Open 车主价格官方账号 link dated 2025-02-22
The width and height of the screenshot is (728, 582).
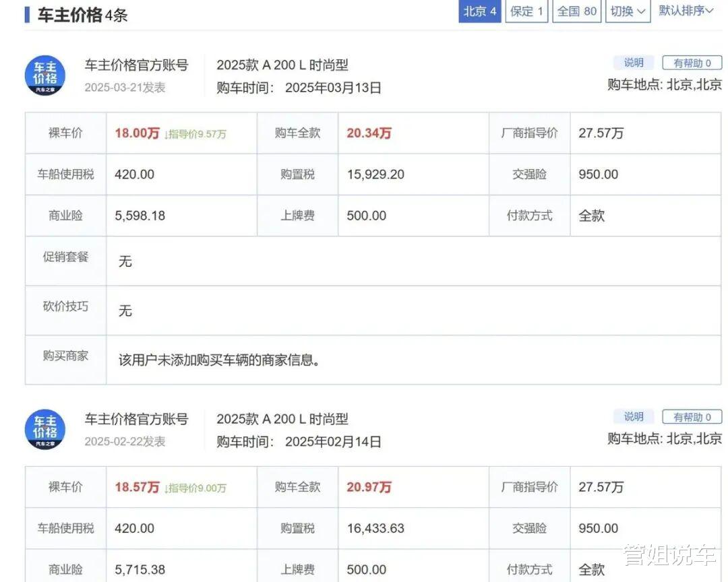136,419
